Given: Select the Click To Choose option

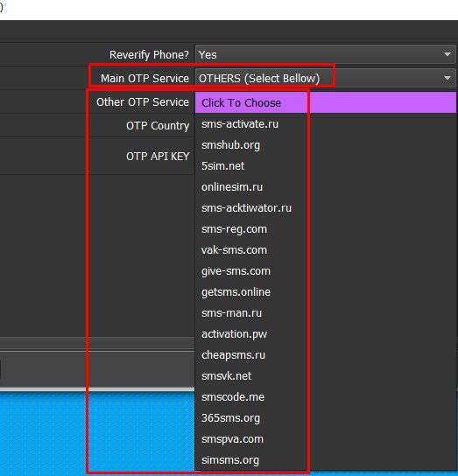Looking at the screenshot, I should coord(326,102).
